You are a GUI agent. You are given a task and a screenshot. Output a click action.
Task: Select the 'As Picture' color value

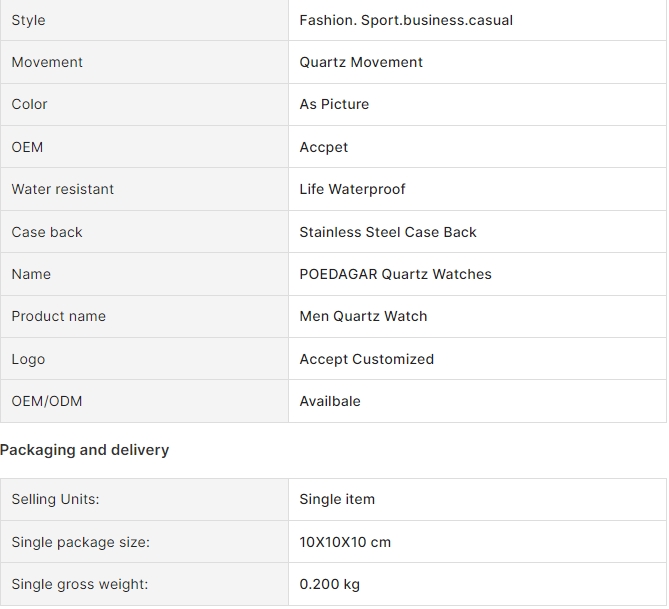(334, 104)
